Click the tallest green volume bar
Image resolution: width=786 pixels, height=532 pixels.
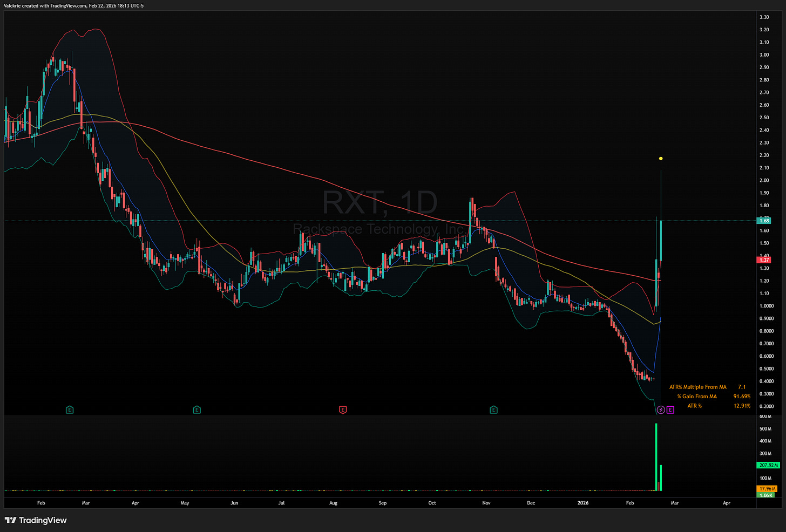click(x=656, y=457)
